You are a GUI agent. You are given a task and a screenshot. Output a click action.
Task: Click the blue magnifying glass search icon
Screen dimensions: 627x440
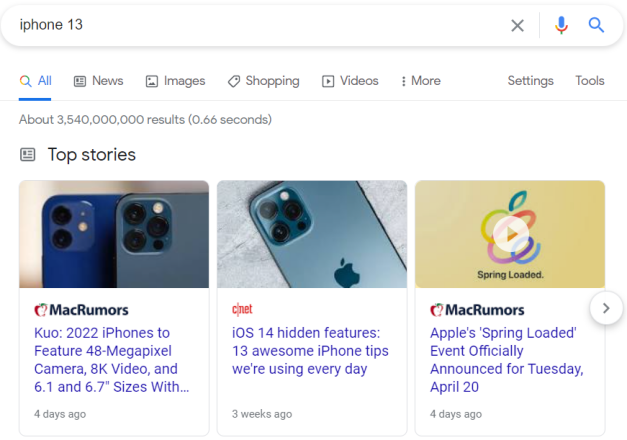coord(596,25)
